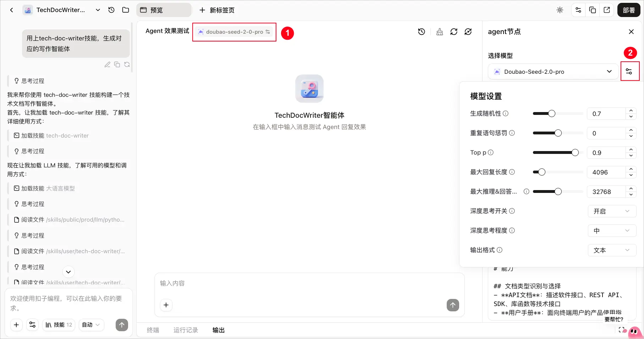The width and height of the screenshot is (644, 339).
Task: Click the 部署 button
Action: click(x=629, y=10)
